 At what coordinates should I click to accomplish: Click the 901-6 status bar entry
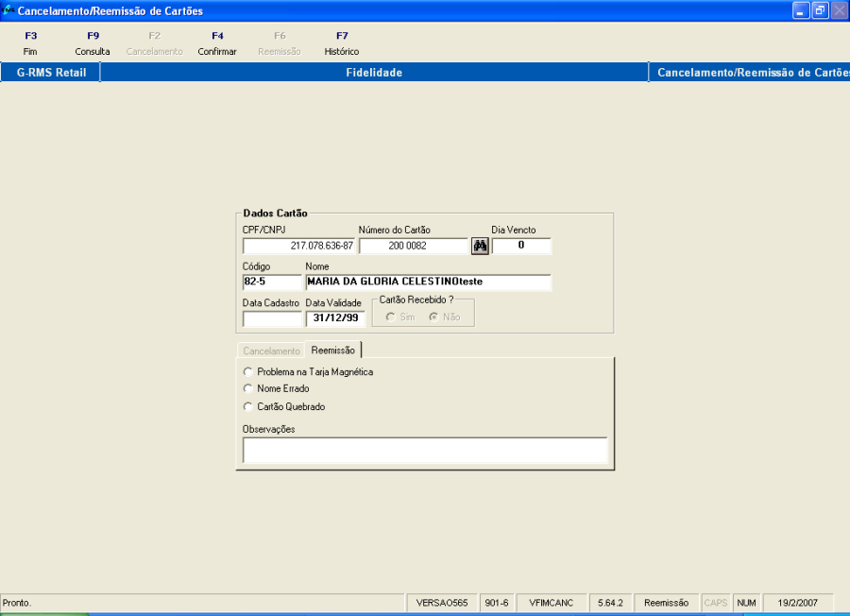click(497, 603)
